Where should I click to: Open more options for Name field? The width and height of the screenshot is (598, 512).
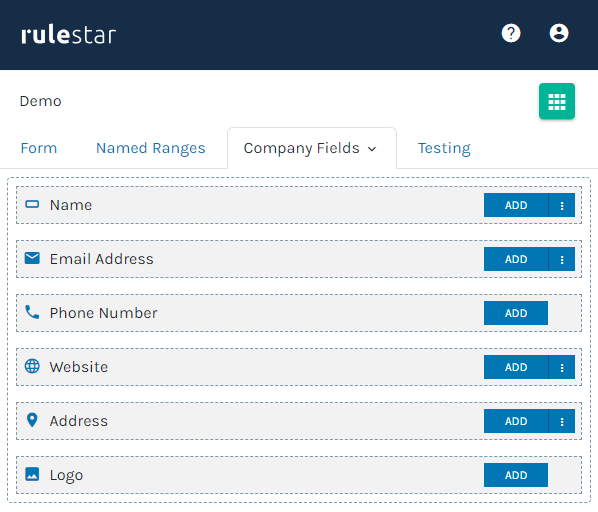pyautogui.click(x=562, y=205)
